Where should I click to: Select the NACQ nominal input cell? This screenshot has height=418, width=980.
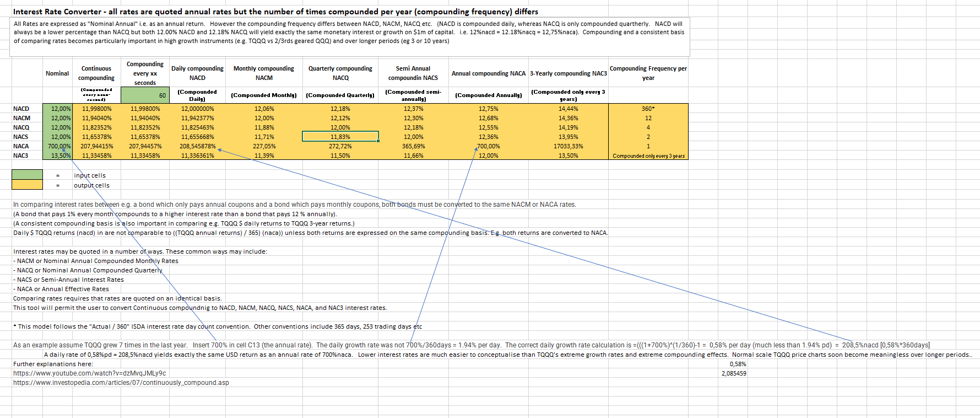pyautogui.click(x=57, y=127)
